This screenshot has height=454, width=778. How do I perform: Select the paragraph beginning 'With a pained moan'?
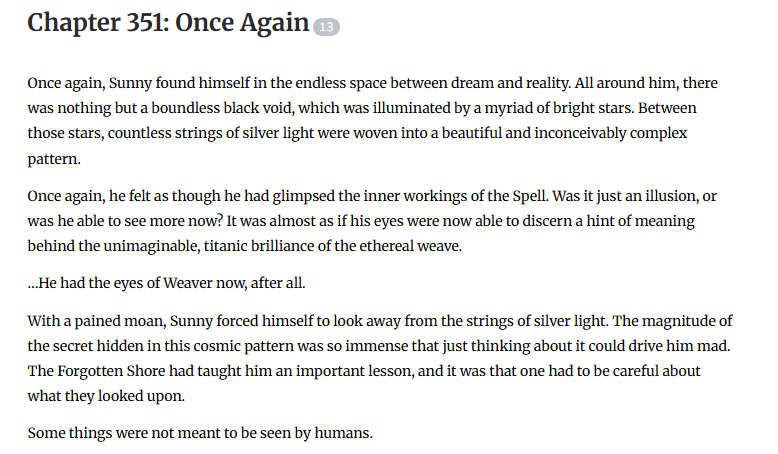(380, 358)
